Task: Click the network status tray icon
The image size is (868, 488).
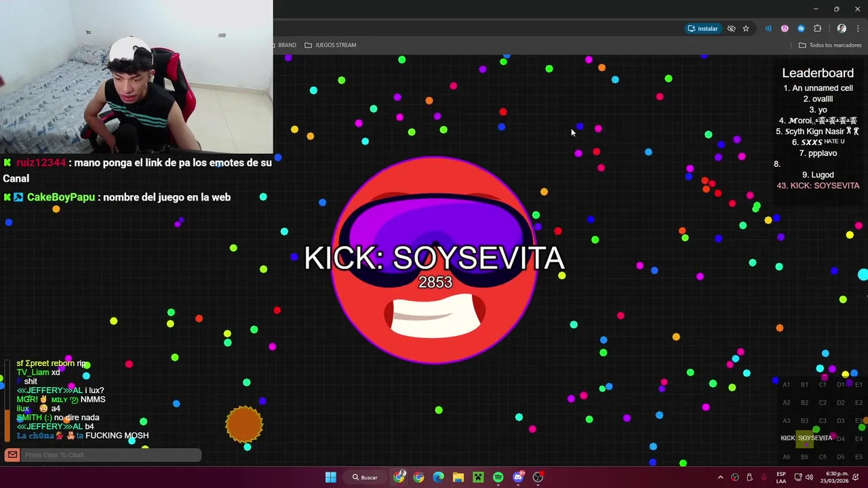Action: pos(797,477)
